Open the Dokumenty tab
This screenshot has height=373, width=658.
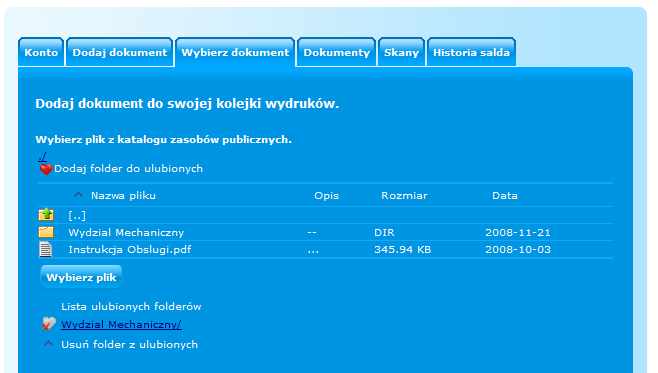click(x=337, y=52)
